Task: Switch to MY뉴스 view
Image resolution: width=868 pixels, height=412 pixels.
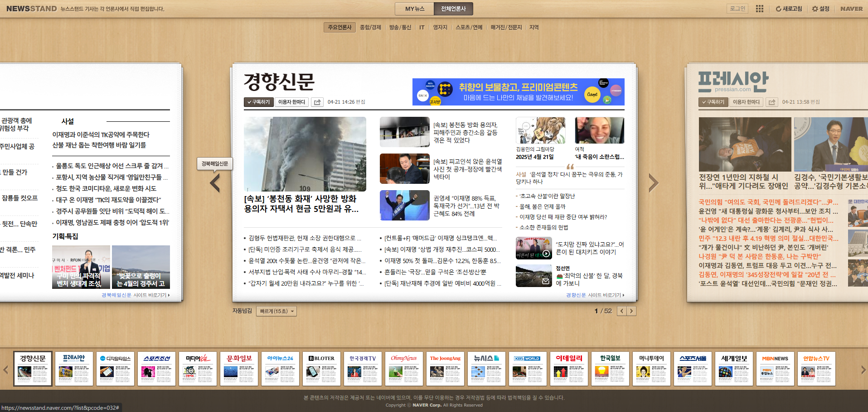Action: pyautogui.click(x=415, y=9)
